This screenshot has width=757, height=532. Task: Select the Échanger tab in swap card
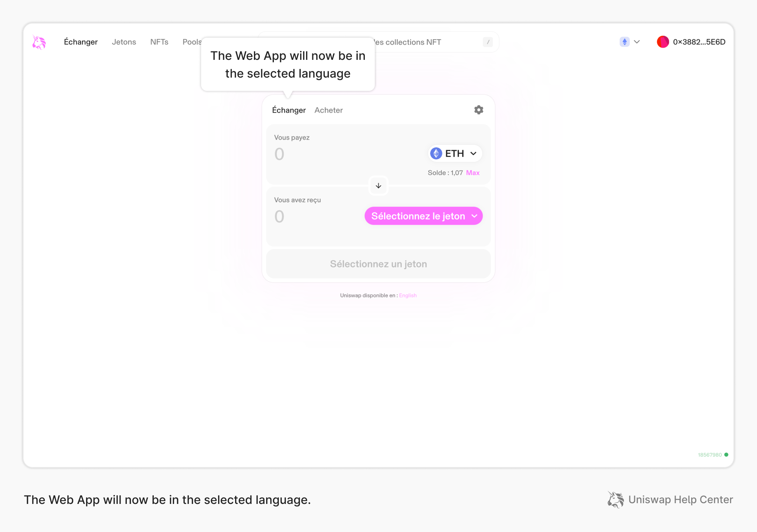(x=289, y=110)
